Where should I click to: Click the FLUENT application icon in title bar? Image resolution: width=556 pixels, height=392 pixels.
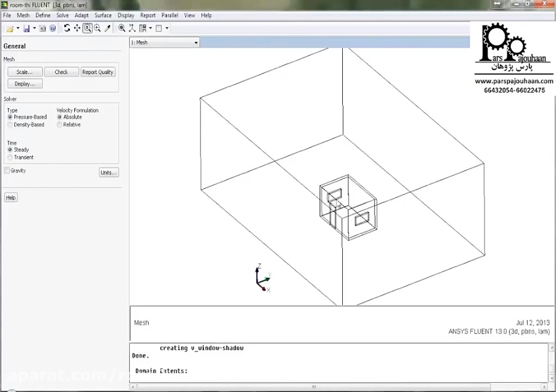point(4,5)
